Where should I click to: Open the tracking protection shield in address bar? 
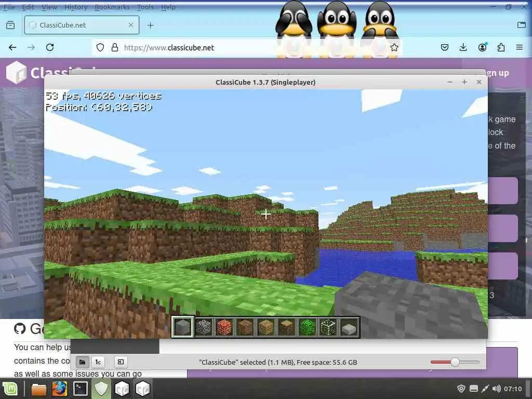tap(100, 47)
